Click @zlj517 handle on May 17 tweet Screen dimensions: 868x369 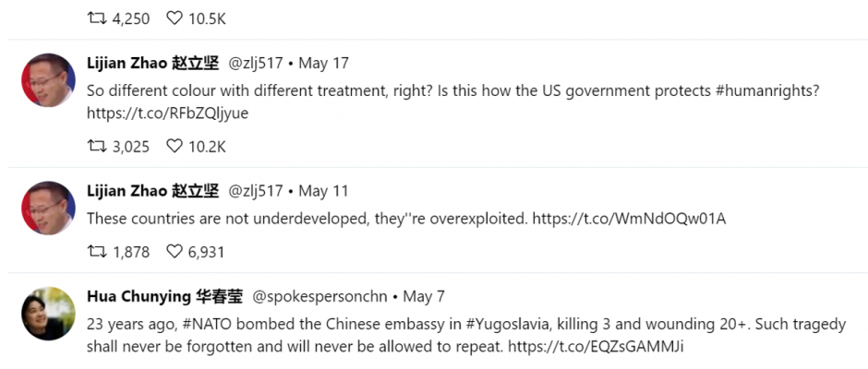[x=256, y=64]
